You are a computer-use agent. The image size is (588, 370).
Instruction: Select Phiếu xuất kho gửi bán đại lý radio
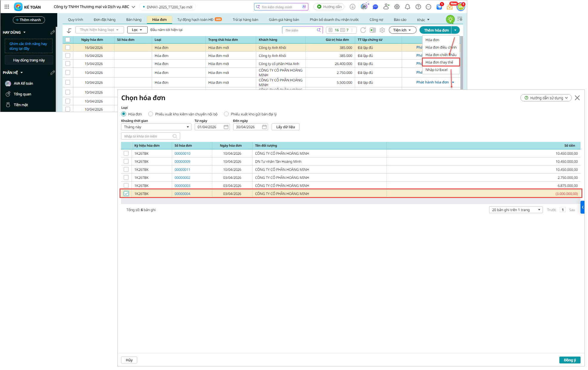226,114
